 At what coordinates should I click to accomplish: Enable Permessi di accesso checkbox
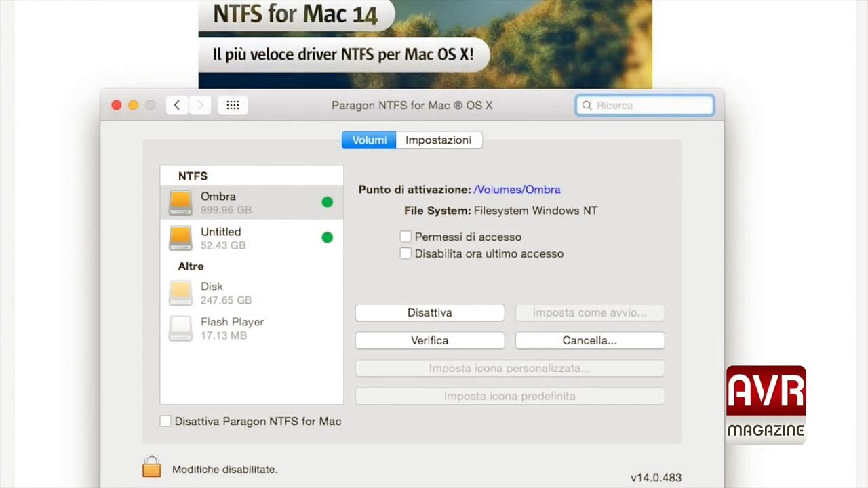[x=406, y=237]
